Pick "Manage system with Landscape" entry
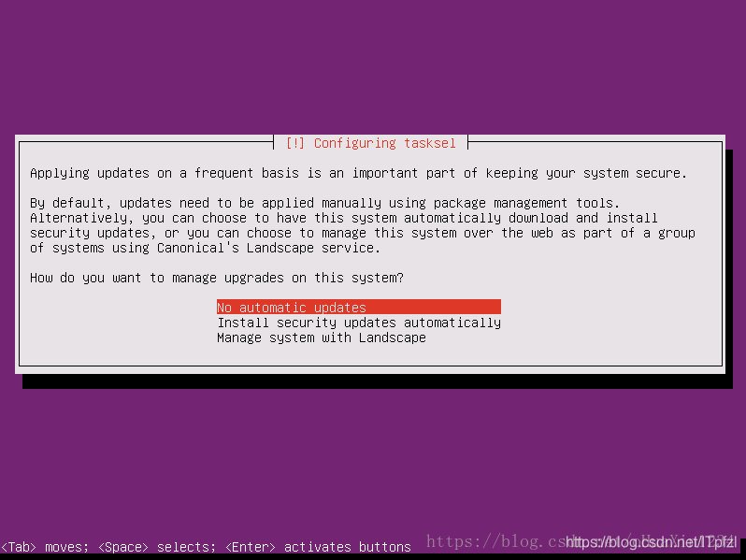Viewport: 746px width, 560px height. (x=322, y=337)
